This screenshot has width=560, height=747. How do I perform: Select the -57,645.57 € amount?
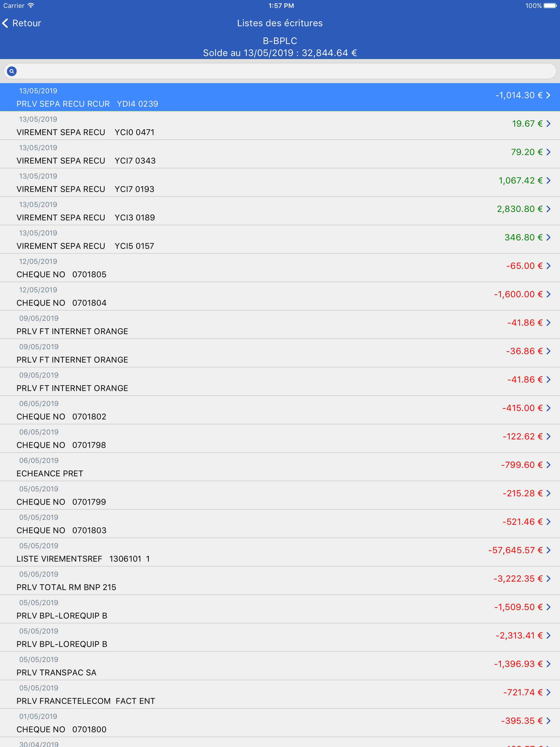(x=515, y=550)
